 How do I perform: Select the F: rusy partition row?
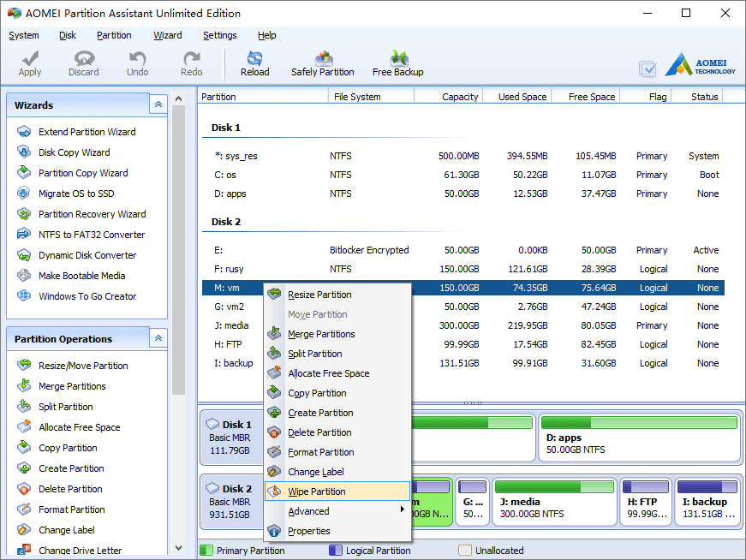[x=463, y=269]
